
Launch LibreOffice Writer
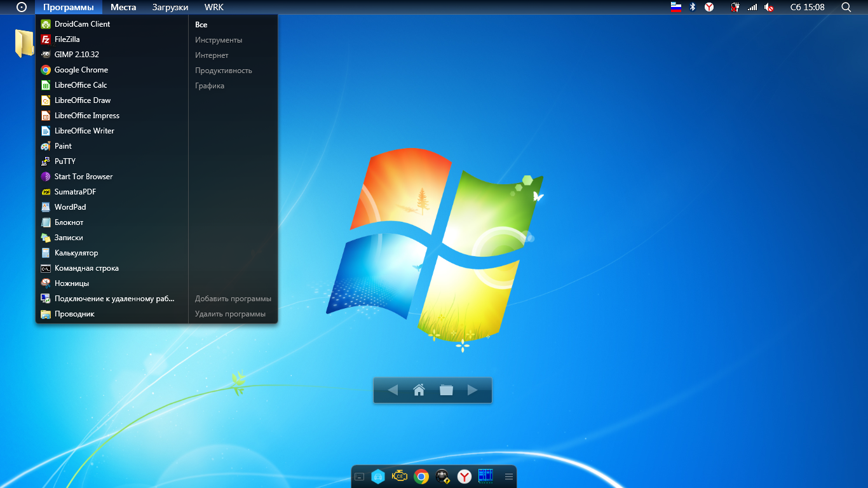point(112,131)
